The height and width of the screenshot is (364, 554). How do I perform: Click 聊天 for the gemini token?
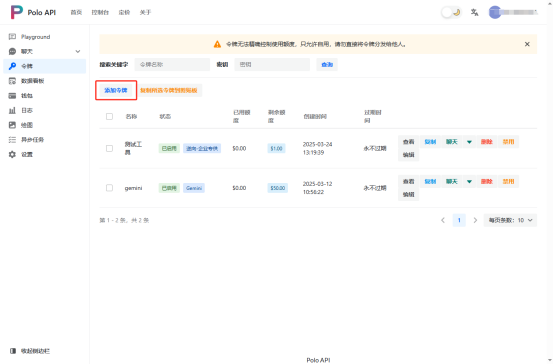(x=452, y=181)
